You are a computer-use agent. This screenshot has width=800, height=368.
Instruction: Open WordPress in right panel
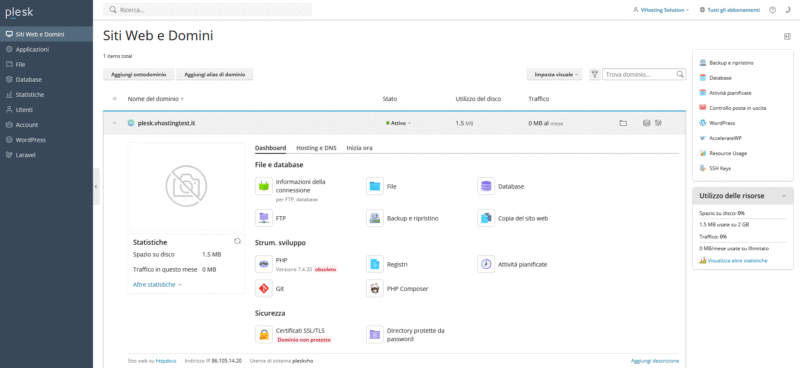point(722,123)
